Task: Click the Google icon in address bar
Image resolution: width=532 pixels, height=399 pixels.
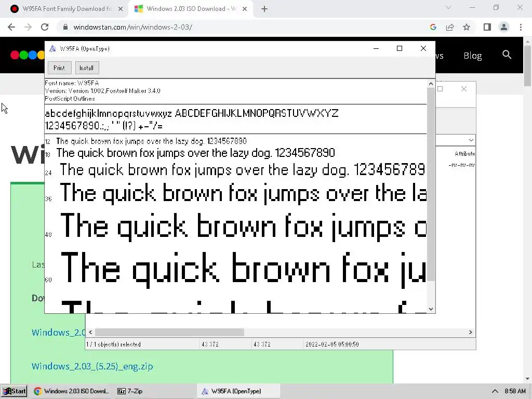Action: coord(433,27)
